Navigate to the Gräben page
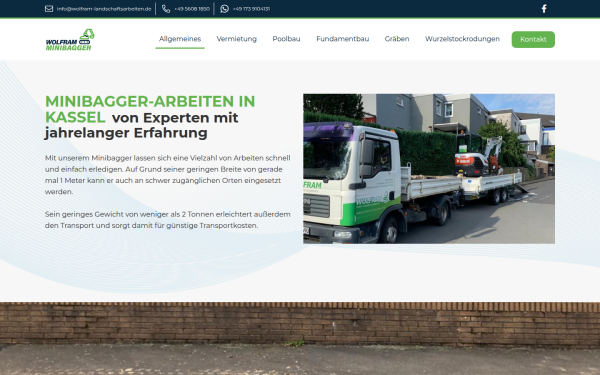600x375 pixels. point(397,39)
